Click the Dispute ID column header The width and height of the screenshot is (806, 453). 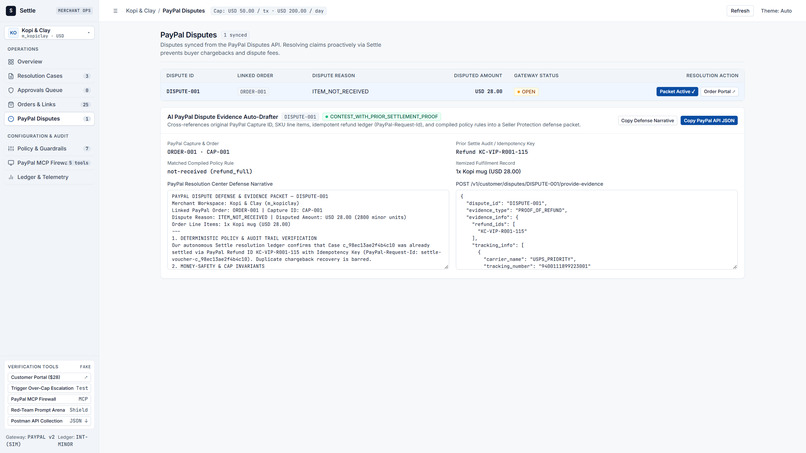(180, 76)
